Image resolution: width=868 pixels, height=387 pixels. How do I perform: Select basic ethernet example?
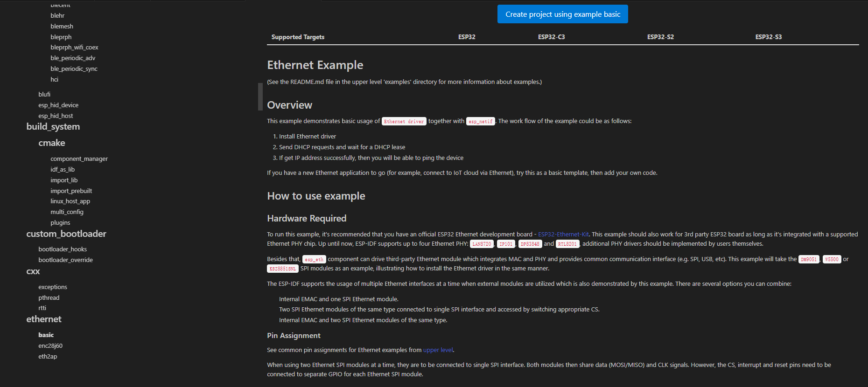pos(46,335)
